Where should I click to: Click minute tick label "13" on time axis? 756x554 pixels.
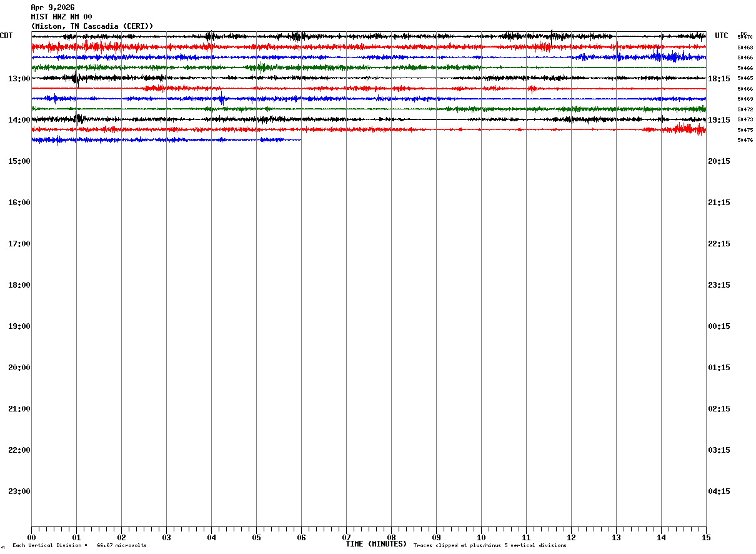coord(616,538)
